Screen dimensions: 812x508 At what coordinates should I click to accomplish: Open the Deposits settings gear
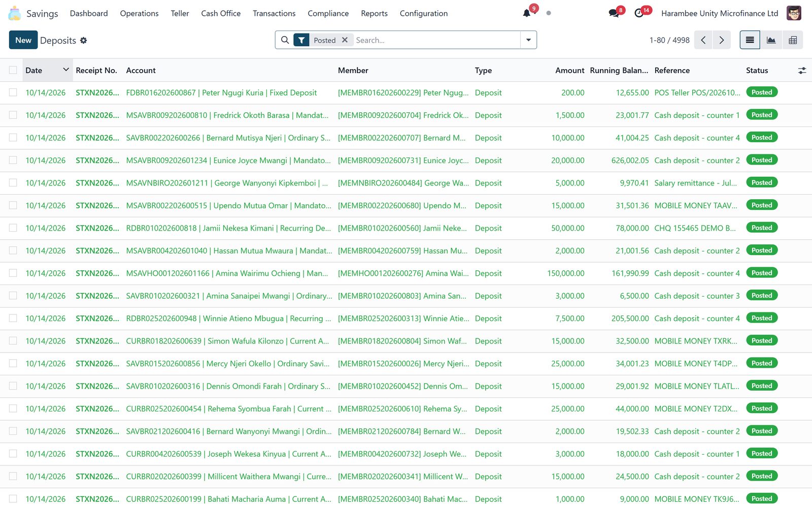click(84, 40)
